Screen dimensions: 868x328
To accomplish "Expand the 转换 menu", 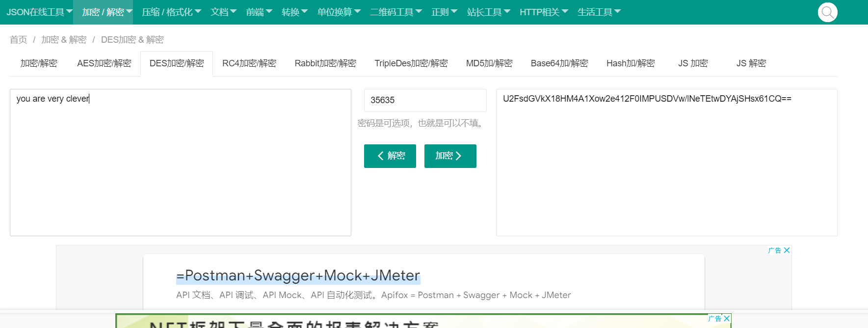I will (294, 12).
